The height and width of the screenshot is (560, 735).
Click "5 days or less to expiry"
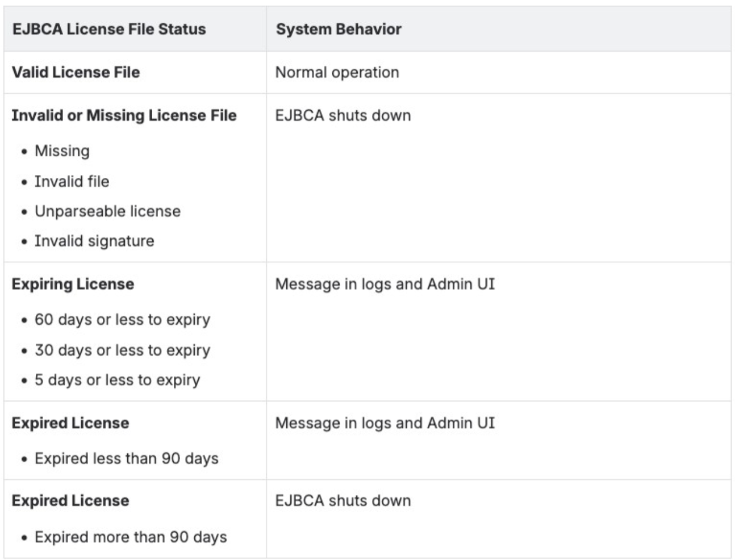(117, 380)
